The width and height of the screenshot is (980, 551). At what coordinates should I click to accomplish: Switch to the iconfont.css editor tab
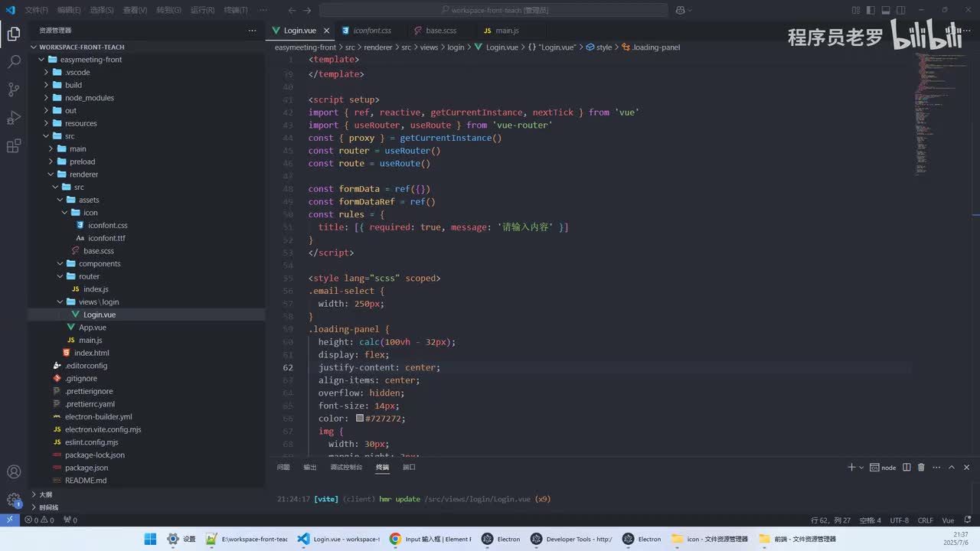coord(372,31)
